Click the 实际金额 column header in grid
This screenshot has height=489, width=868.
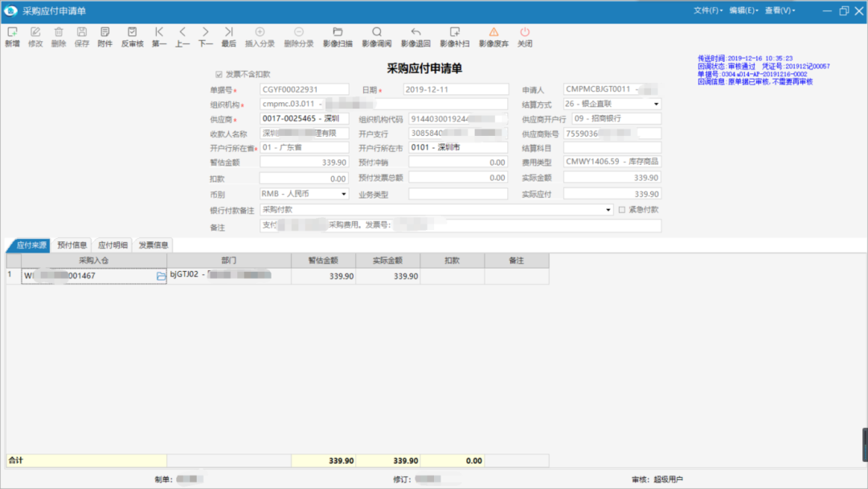tap(387, 261)
